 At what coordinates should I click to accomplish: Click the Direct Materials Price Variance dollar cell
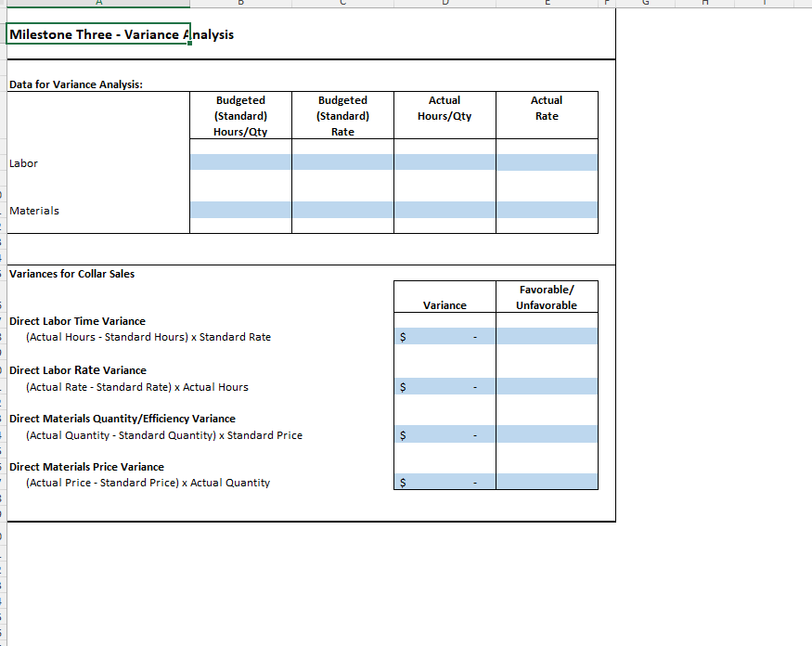pyautogui.click(x=445, y=481)
